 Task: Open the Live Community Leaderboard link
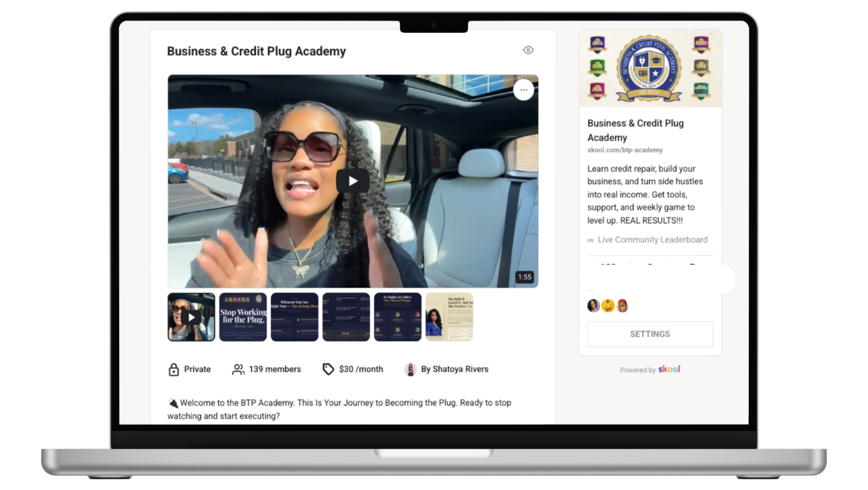pos(652,239)
